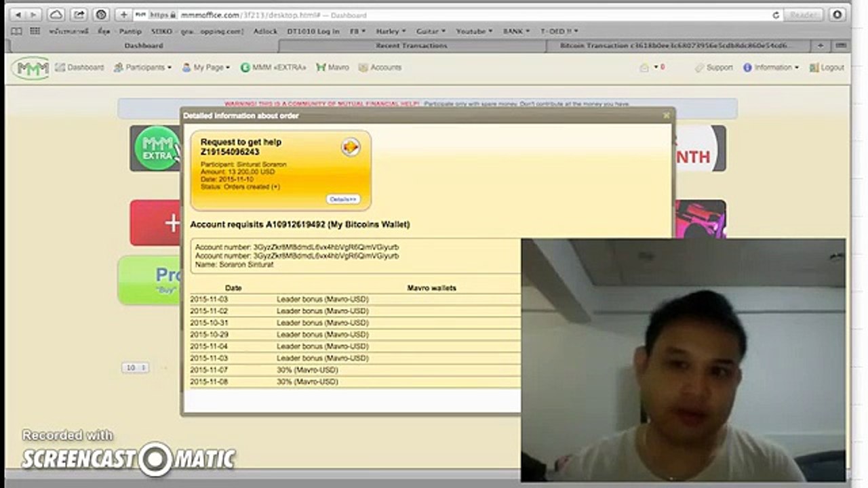Click the green MMM EXTRA badge

(157, 148)
